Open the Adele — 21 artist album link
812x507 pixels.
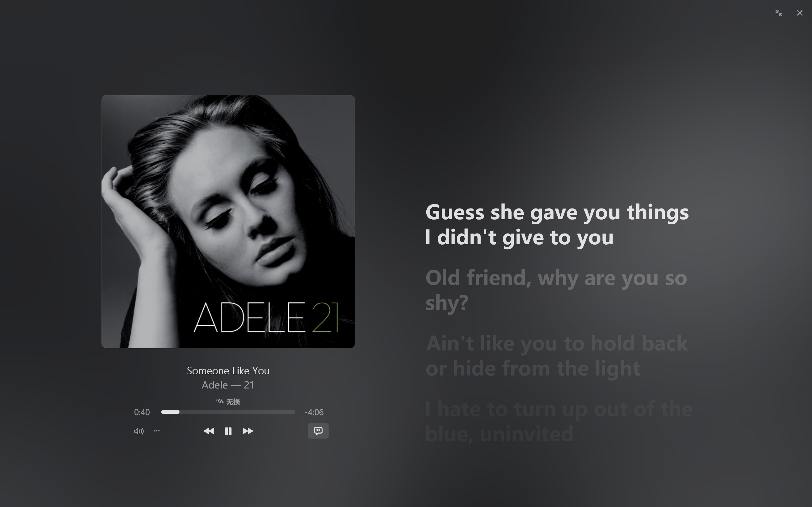point(228,385)
